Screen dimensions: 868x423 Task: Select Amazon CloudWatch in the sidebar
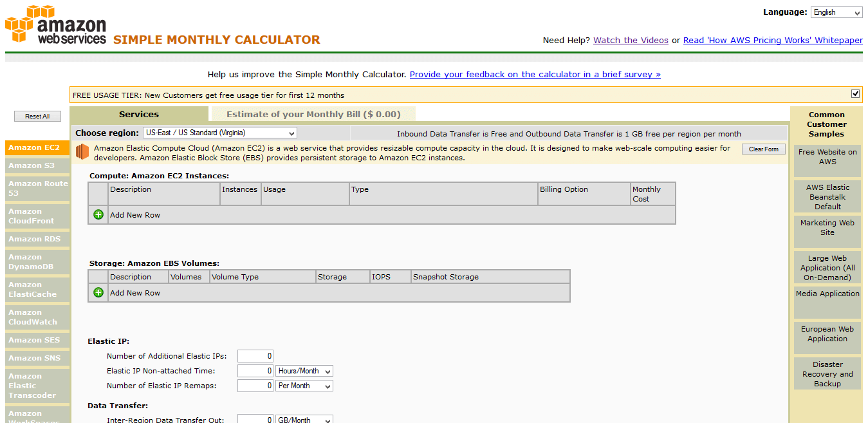(x=37, y=317)
